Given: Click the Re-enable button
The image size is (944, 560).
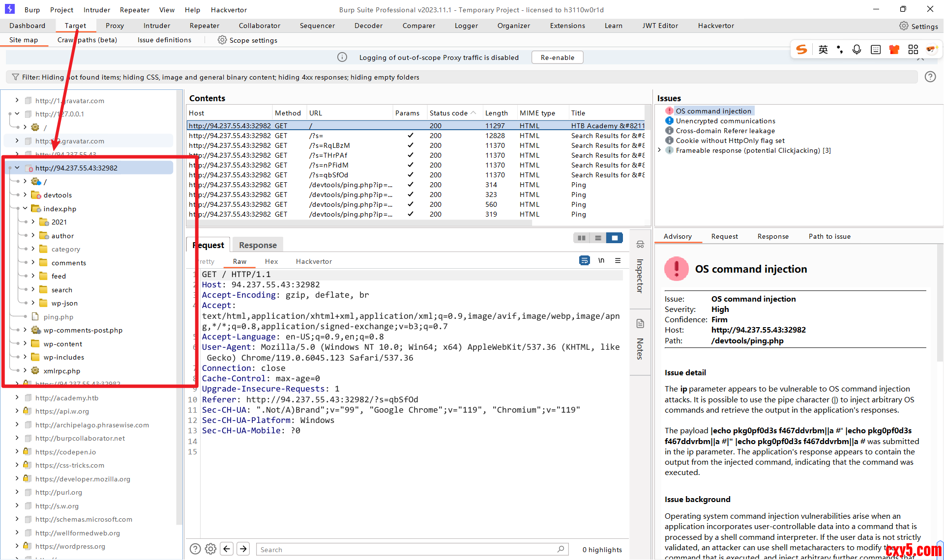Looking at the screenshot, I should (557, 57).
